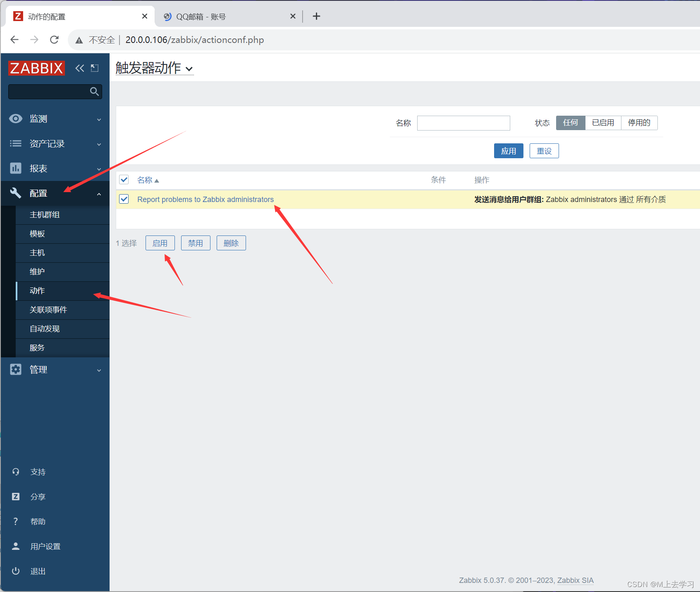
Task: Expand the 资产记录 menu chevron
Action: click(x=99, y=144)
